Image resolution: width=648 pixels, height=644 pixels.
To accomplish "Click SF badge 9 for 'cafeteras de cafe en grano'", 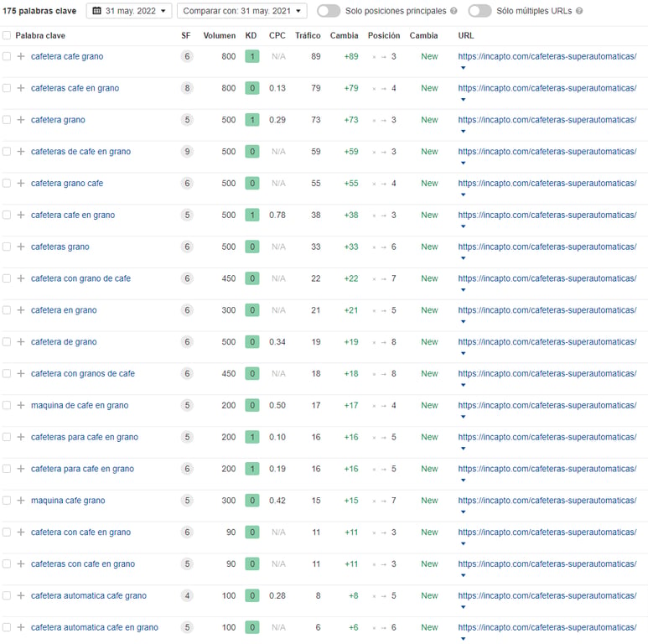I will [187, 151].
